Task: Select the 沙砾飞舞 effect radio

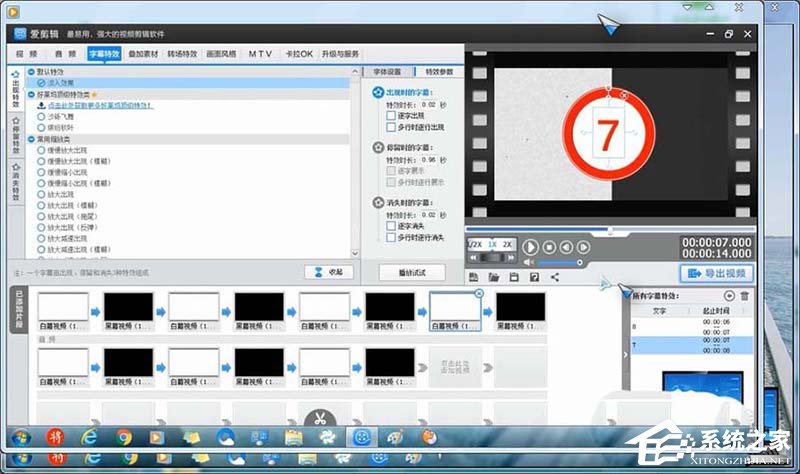Action: pyautogui.click(x=41, y=116)
